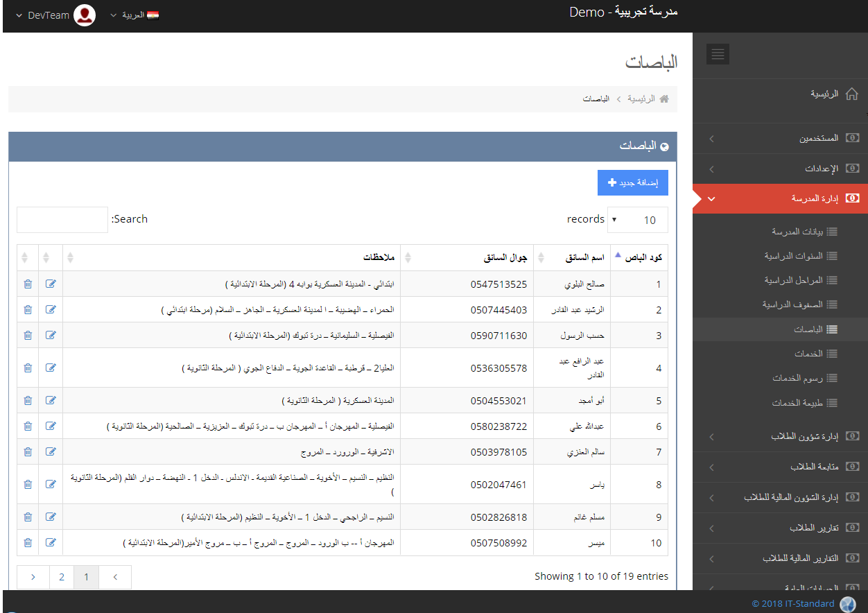Click the home icon in the breadcrumb
The height and width of the screenshot is (613, 868).
(664, 99)
